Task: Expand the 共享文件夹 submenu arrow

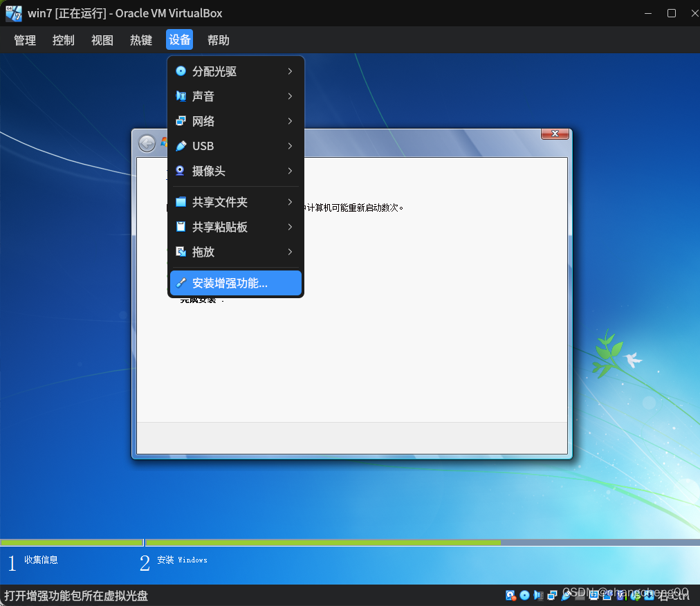Action: (x=291, y=202)
